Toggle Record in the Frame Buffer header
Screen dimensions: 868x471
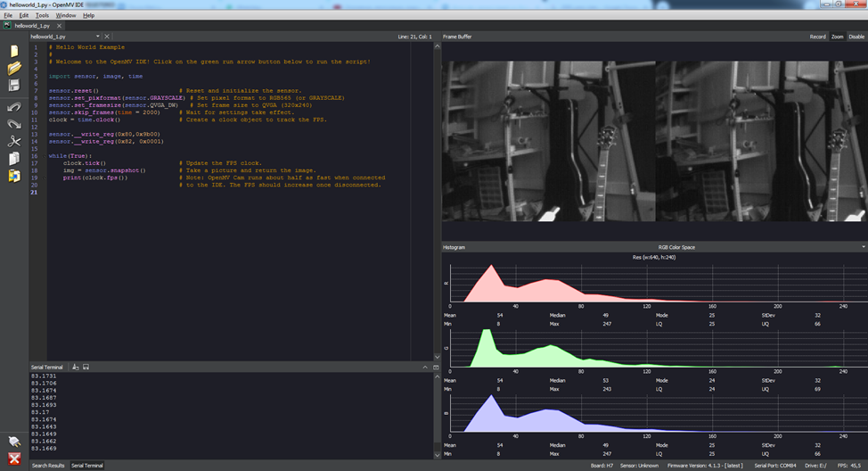(817, 37)
